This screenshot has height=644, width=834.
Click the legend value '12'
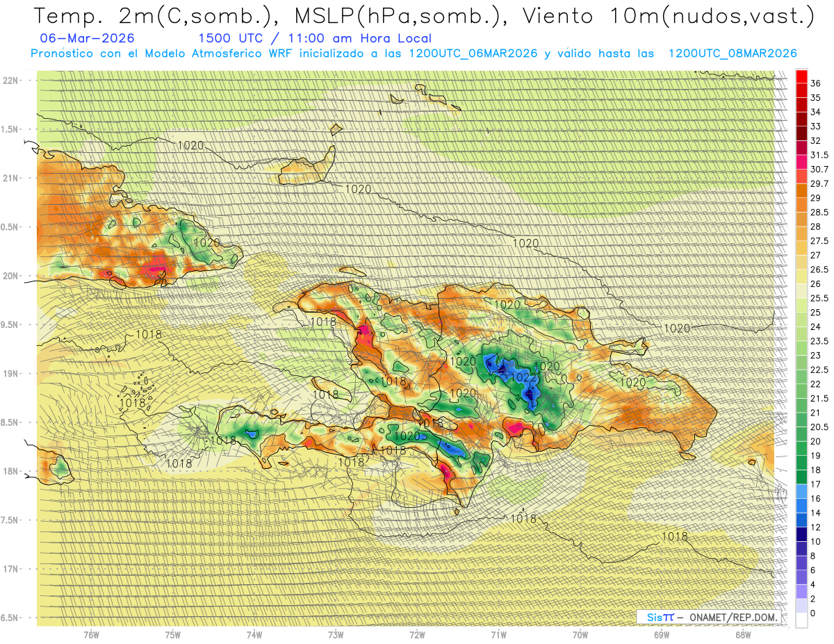pyautogui.click(x=816, y=527)
